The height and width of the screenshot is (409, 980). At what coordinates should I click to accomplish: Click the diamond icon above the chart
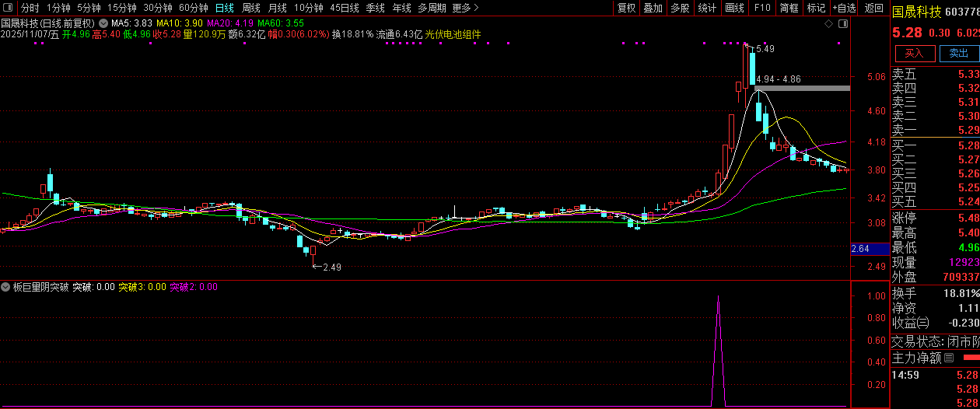point(830,23)
